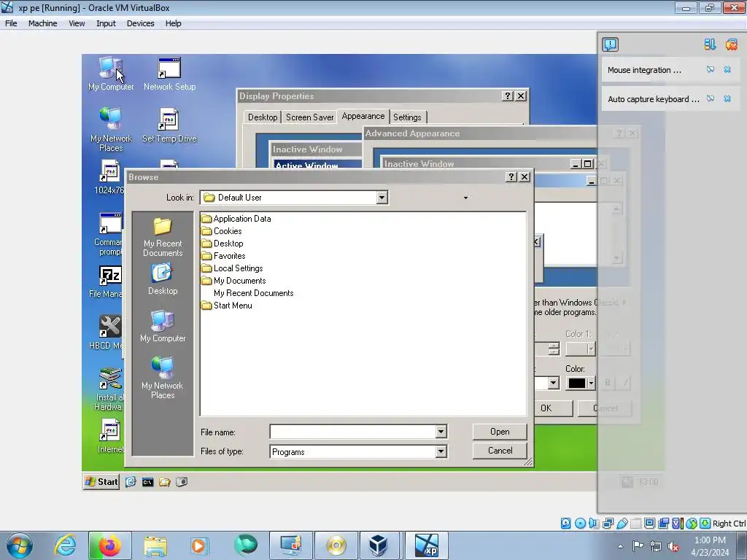The image size is (747, 560).
Task: Open Internet Explorer from the host taskbar
Action: coord(65,545)
